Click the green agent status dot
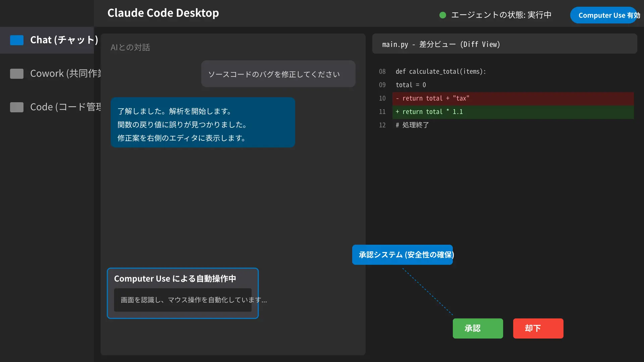This screenshot has height=362, width=644. pyautogui.click(x=443, y=15)
